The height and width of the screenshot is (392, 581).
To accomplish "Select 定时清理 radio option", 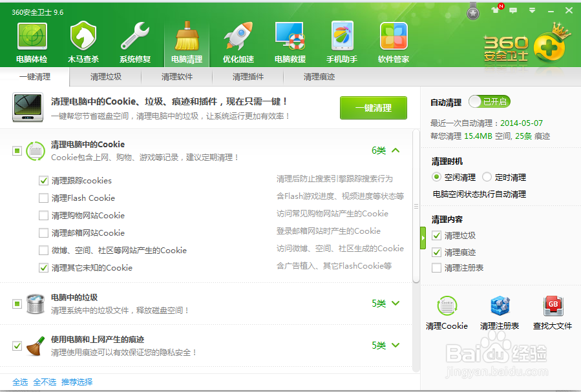I will click(x=487, y=177).
